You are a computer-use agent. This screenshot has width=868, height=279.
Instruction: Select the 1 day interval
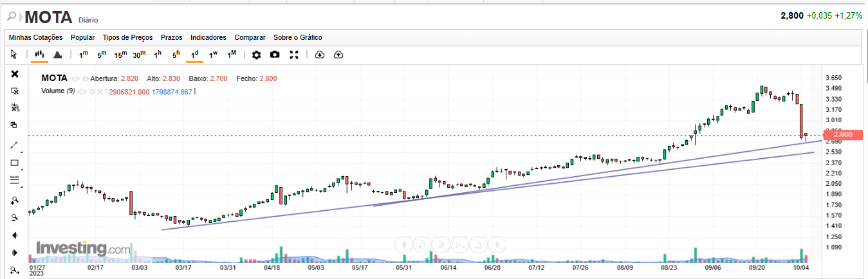tap(194, 55)
